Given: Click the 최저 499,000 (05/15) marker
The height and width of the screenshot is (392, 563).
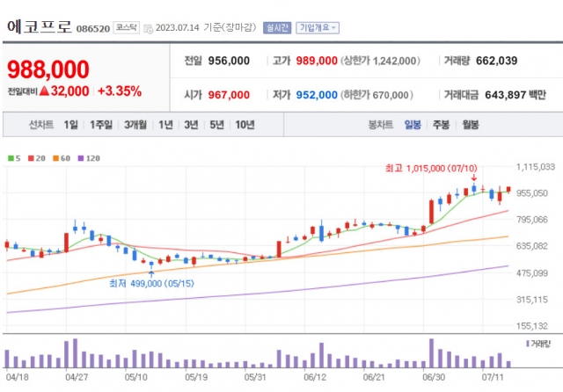Looking at the screenshot, I should [x=151, y=283].
